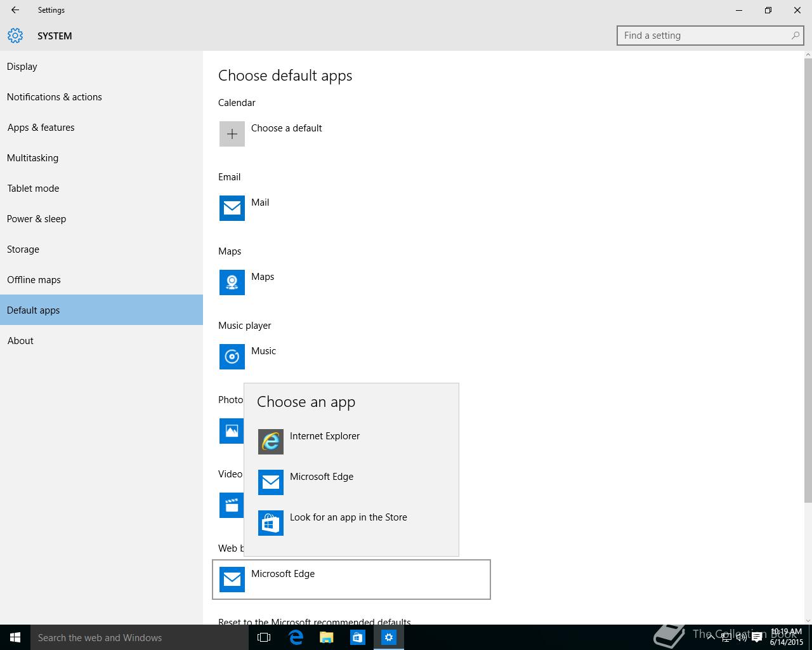Click the Video player clapperboard icon
812x650 pixels.
pyautogui.click(x=232, y=505)
